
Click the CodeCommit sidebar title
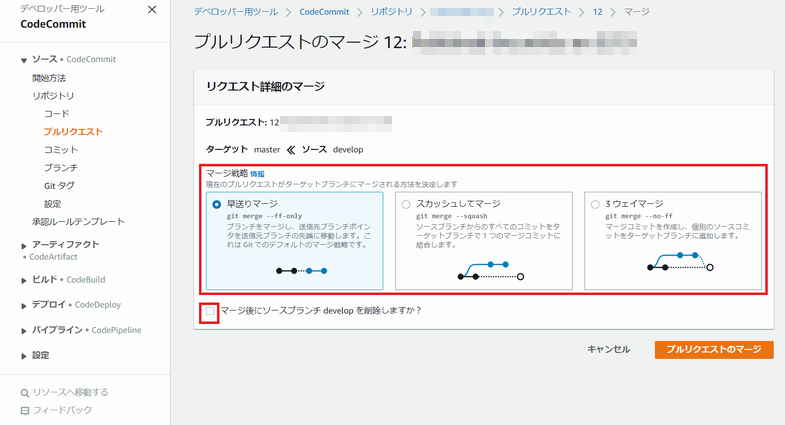click(x=53, y=24)
